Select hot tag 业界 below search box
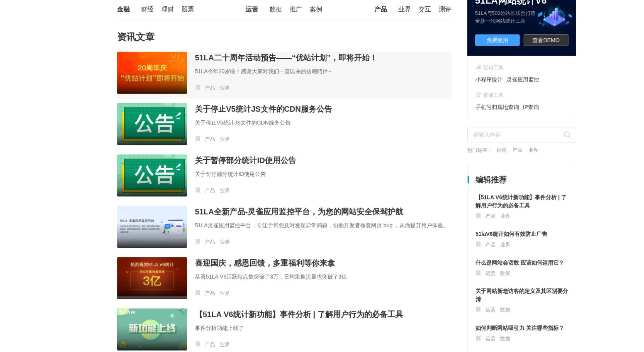The height and width of the screenshot is (352, 644). 533,150
